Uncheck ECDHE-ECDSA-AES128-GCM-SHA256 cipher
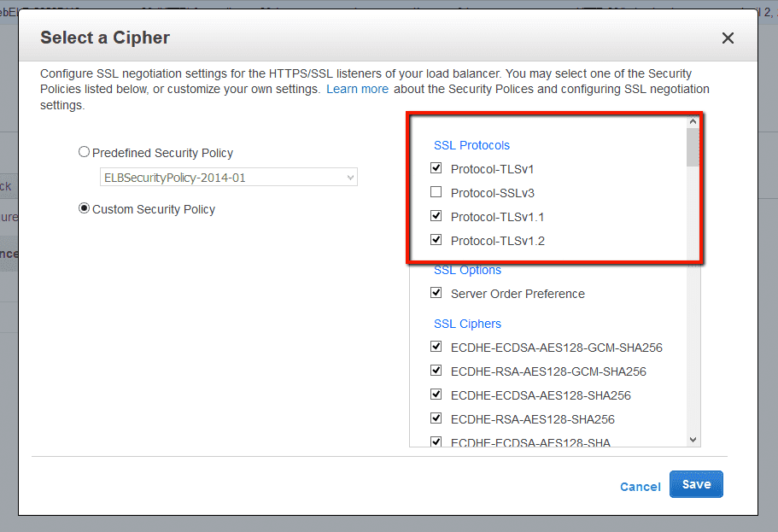The image size is (778, 532). (x=436, y=347)
